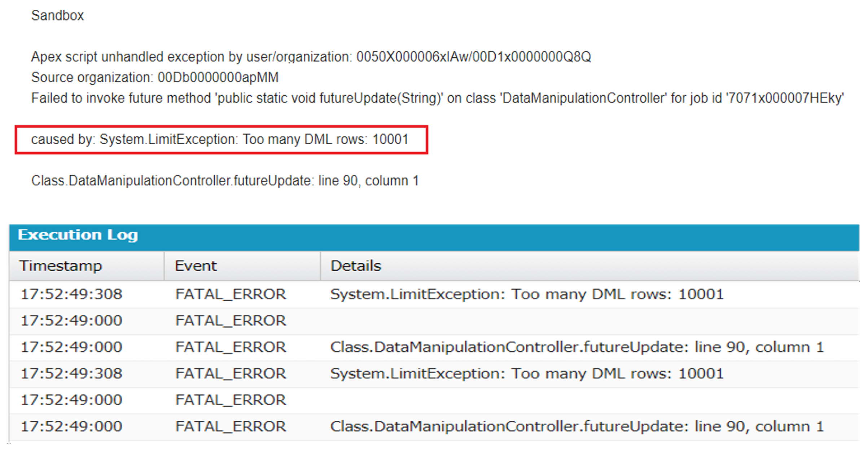Image resolution: width=868 pixels, height=451 pixels.
Task: Click FATAL_ERROR in the first log row
Action: pyautogui.click(x=231, y=294)
